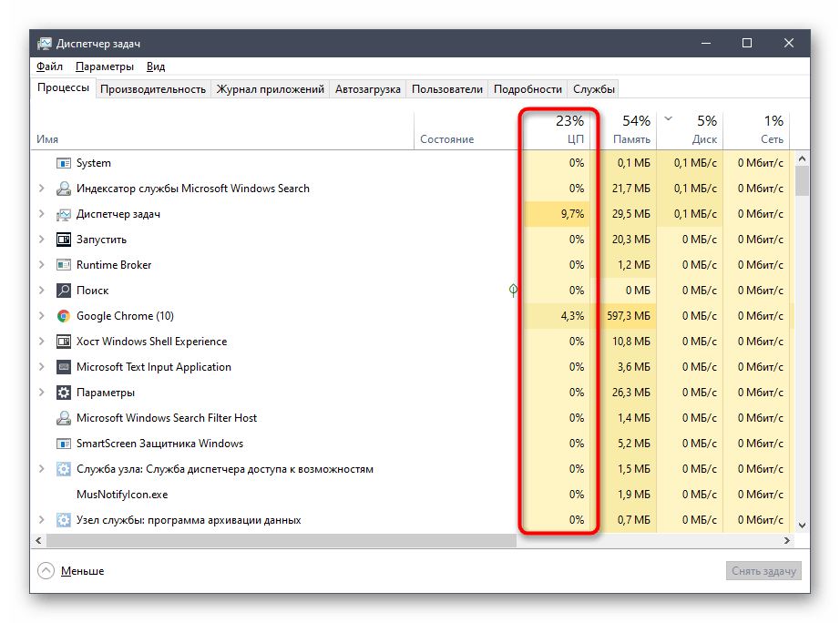Expand Хост Windows Shell Experience group
The image size is (840, 623).
[41, 342]
